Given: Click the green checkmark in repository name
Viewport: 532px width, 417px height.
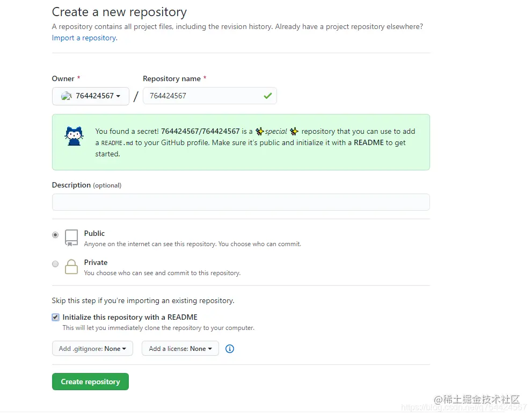Looking at the screenshot, I should click(268, 96).
